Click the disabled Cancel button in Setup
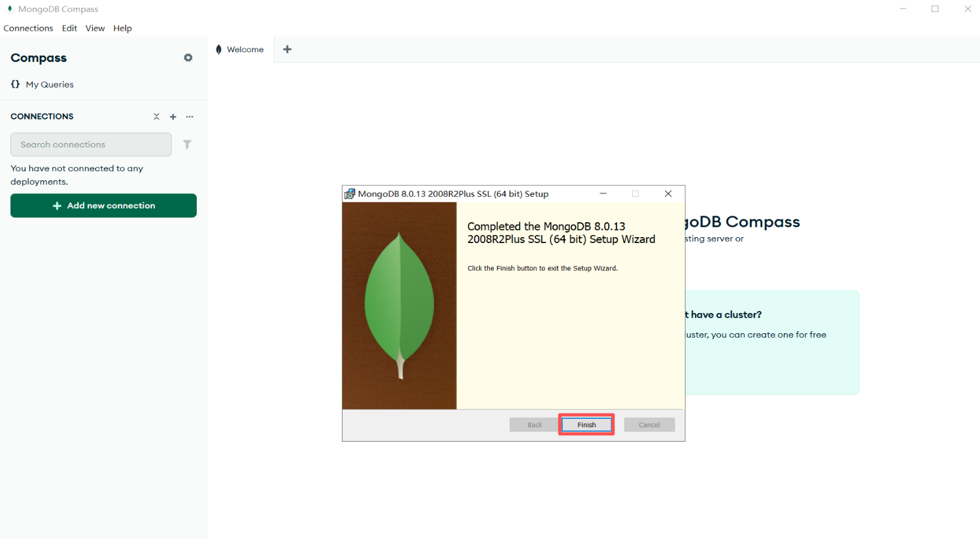Image resolution: width=980 pixels, height=539 pixels. coord(649,425)
